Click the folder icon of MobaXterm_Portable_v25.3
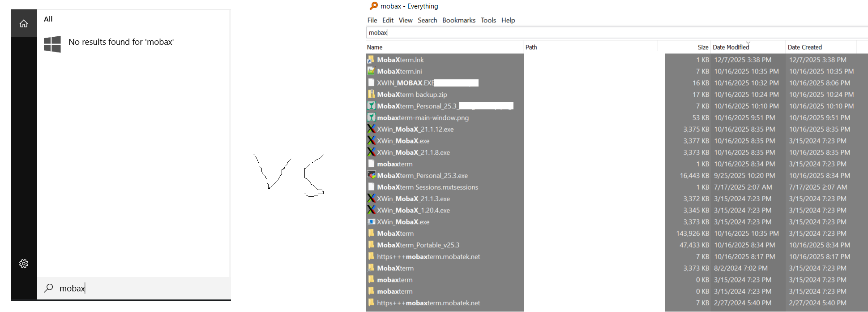Viewport: 868px width, 312px height. pyautogui.click(x=371, y=245)
